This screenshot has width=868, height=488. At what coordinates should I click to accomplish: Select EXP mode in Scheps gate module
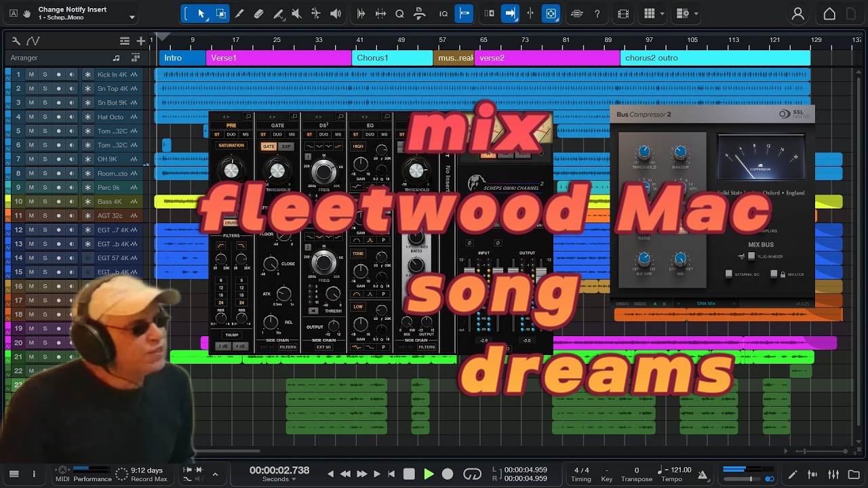point(285,146)
